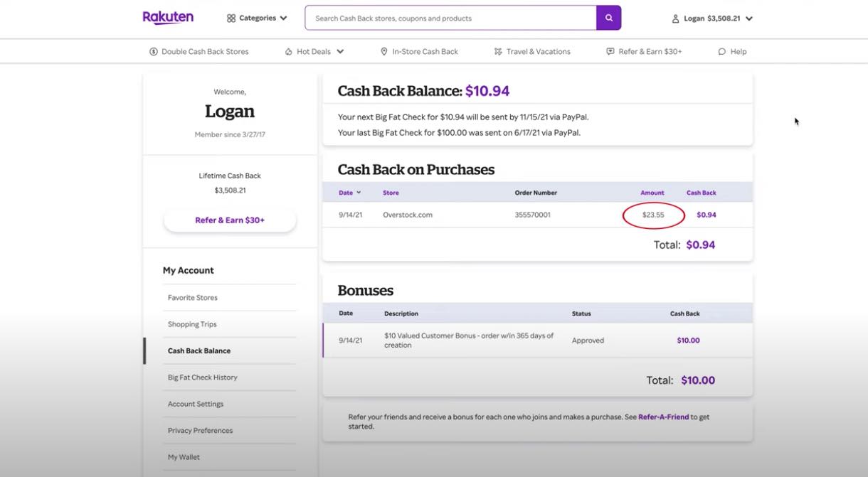Open Refer & Earn $30+ nav item

coord(650,51)
